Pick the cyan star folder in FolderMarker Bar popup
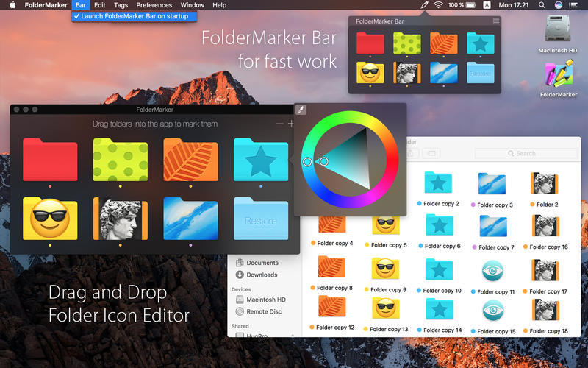This screenshot has width=588, height=368. (481, 43)
